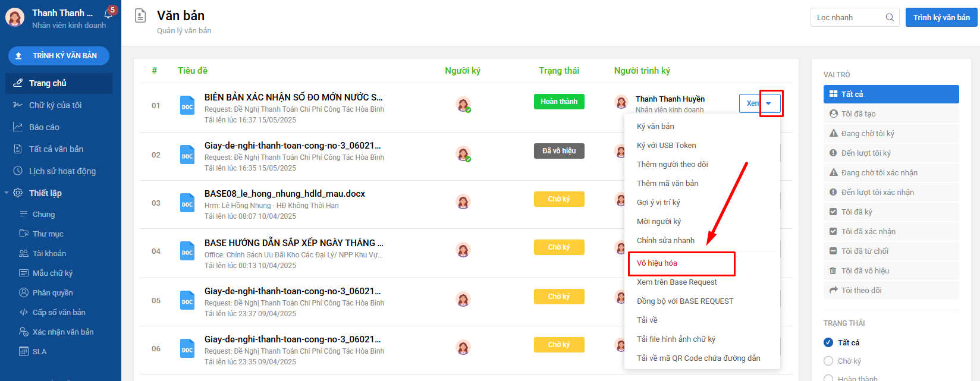Filter by Tôi đã vô hiệu
The image size is (980, 381).
click(x=891, y=270)
